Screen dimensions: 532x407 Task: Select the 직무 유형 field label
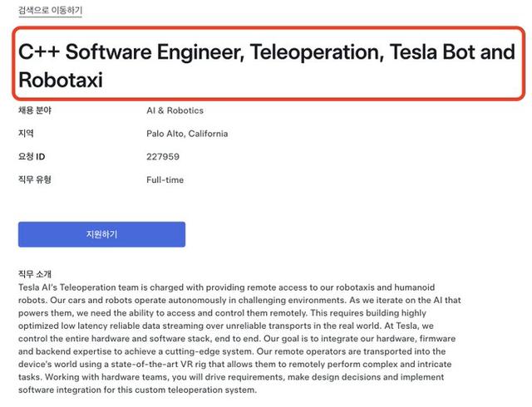(x=34, y=179)
